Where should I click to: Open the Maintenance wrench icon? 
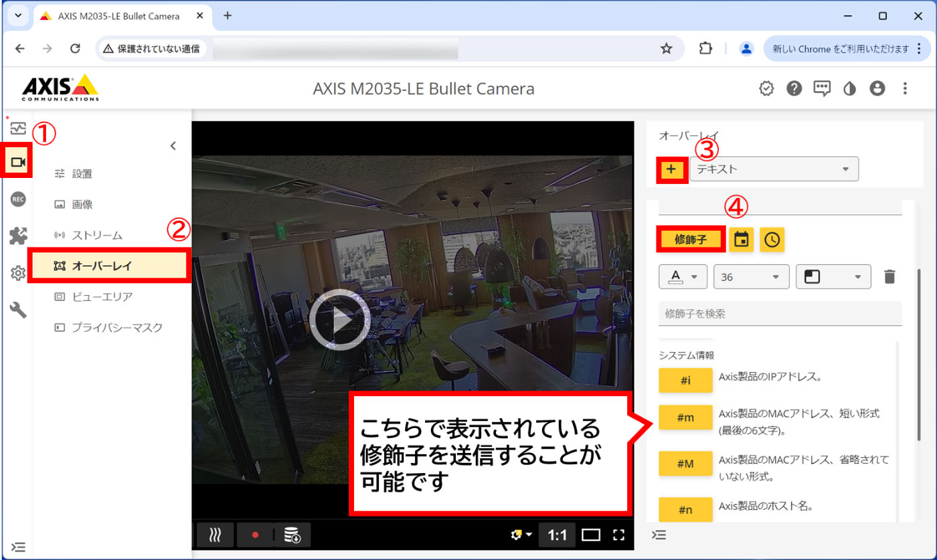(18, 310)
